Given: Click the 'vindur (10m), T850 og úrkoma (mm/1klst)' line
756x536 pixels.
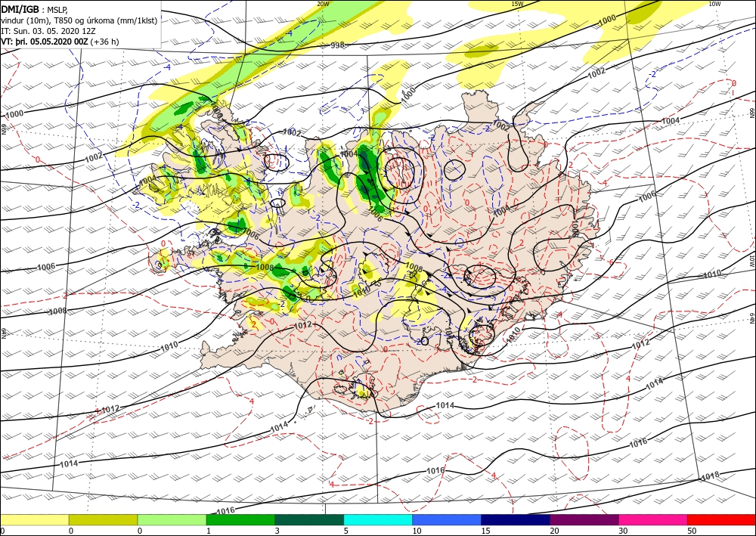Looking at the screenshot, I should [x=79, y=20].
